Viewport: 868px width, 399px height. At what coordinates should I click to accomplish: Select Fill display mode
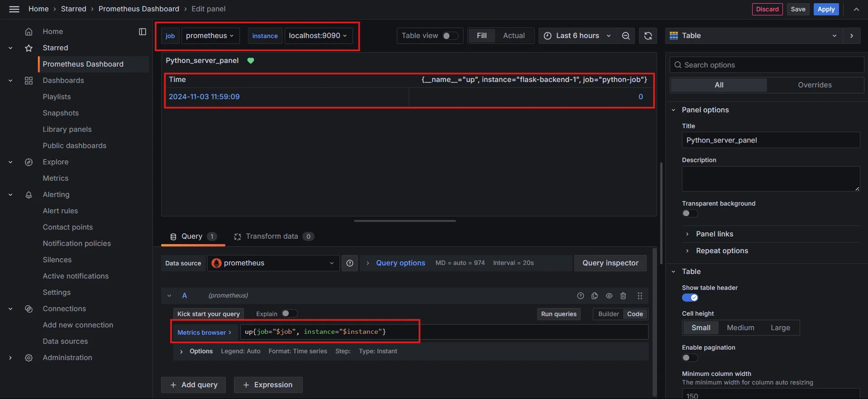(x=482, y=36)
